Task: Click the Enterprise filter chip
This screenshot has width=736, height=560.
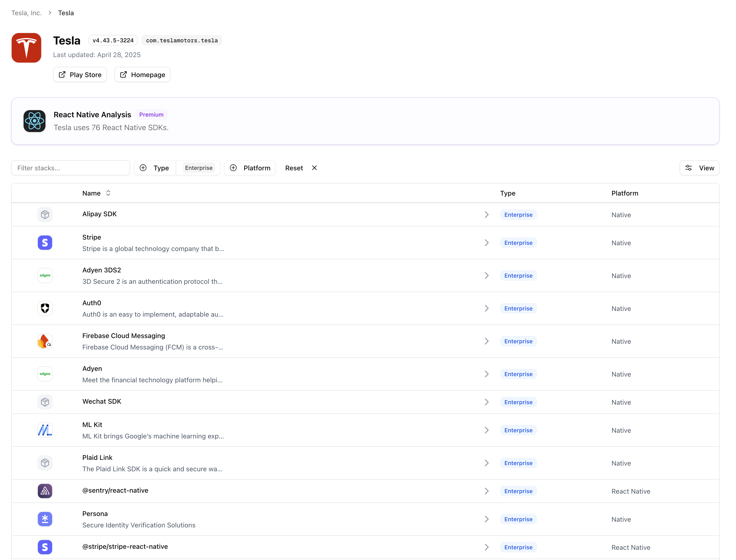Action: tap(199, 168)
